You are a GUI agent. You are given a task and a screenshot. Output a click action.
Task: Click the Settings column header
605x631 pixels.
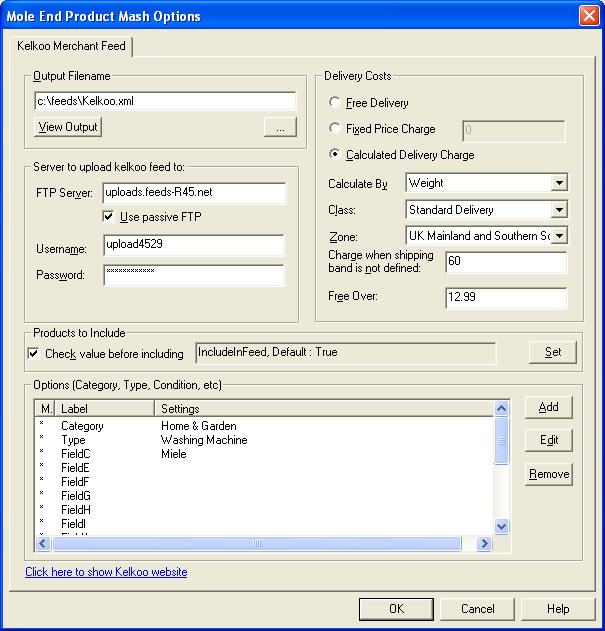coord(324,409)
